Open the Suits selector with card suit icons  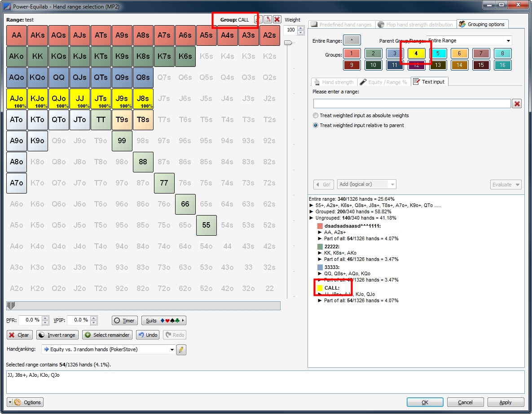tap(163, 320)
